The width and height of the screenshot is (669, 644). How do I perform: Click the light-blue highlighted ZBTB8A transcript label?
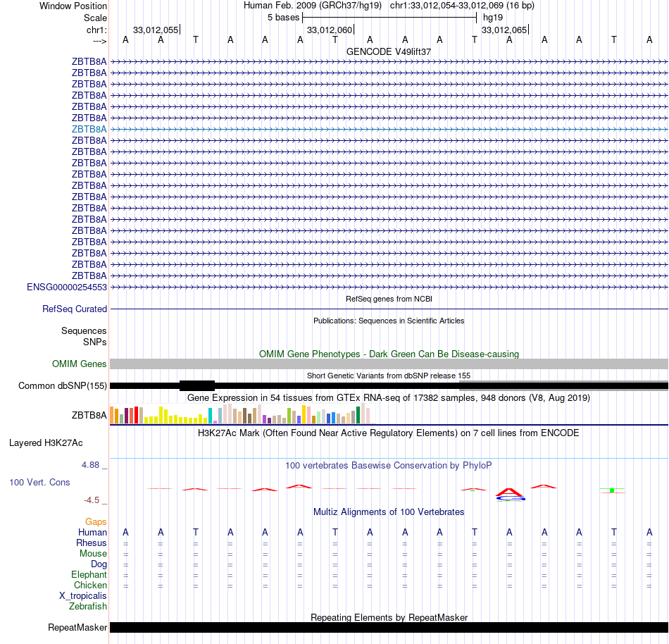pos(89,130)
